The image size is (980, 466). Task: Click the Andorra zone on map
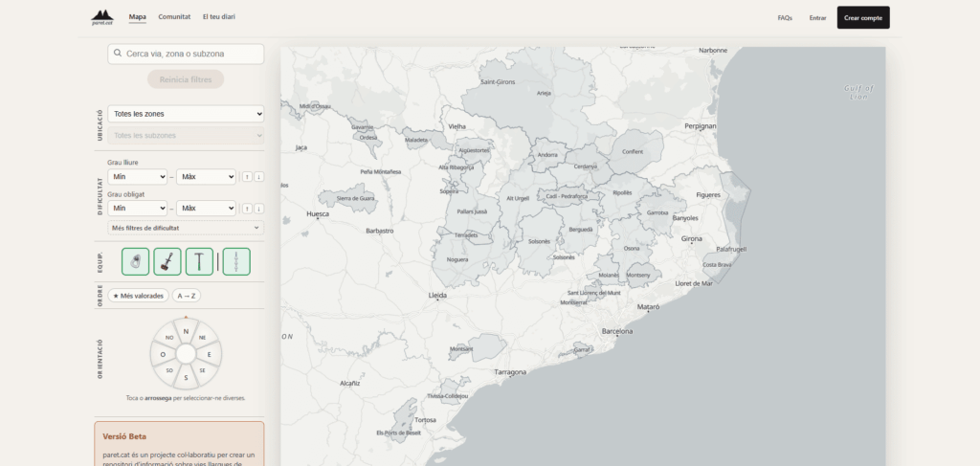(547, 155)
